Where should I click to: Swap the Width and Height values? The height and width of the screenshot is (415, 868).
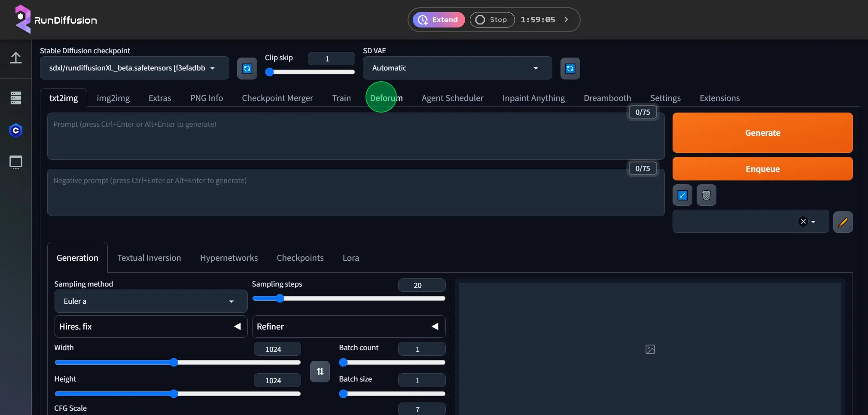point(320,372)
